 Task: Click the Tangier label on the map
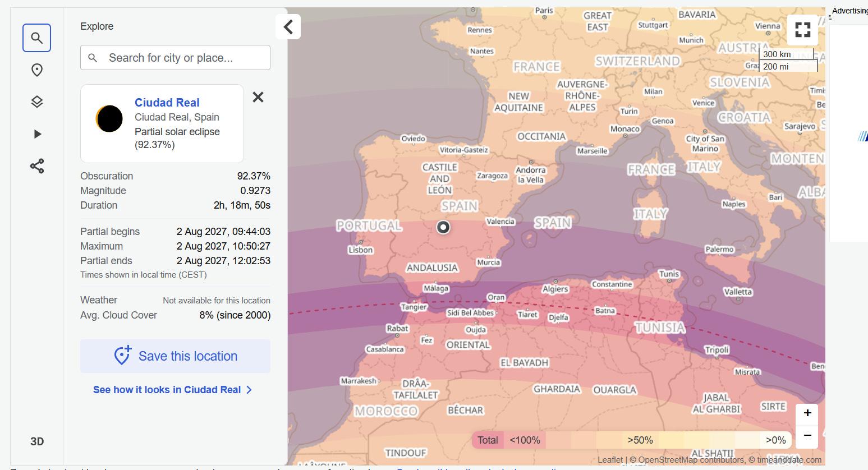click(x=414, y=307)
